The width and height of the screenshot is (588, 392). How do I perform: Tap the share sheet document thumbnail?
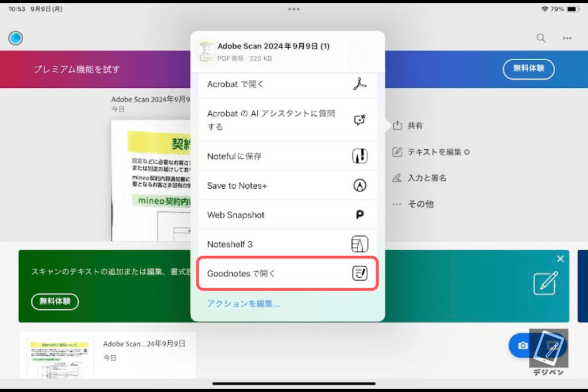click(206, 52)
